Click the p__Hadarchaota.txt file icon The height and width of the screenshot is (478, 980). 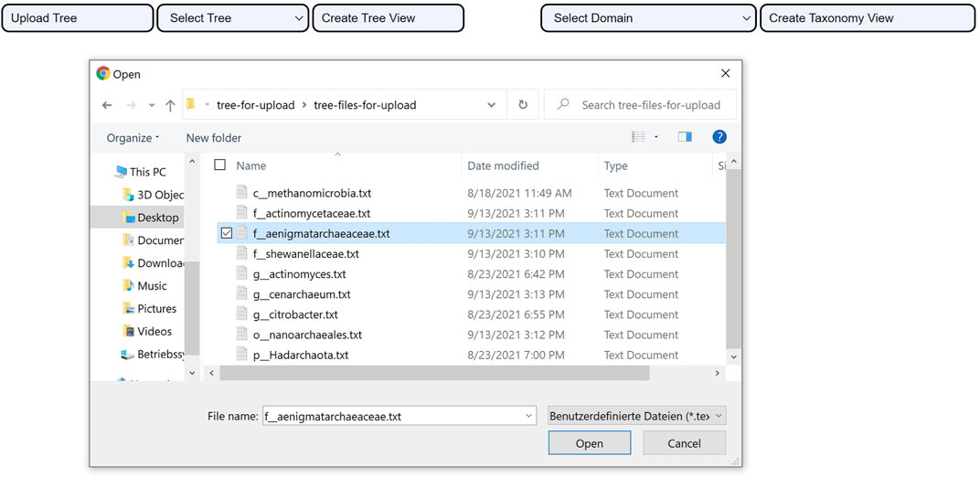pos(242,355)
